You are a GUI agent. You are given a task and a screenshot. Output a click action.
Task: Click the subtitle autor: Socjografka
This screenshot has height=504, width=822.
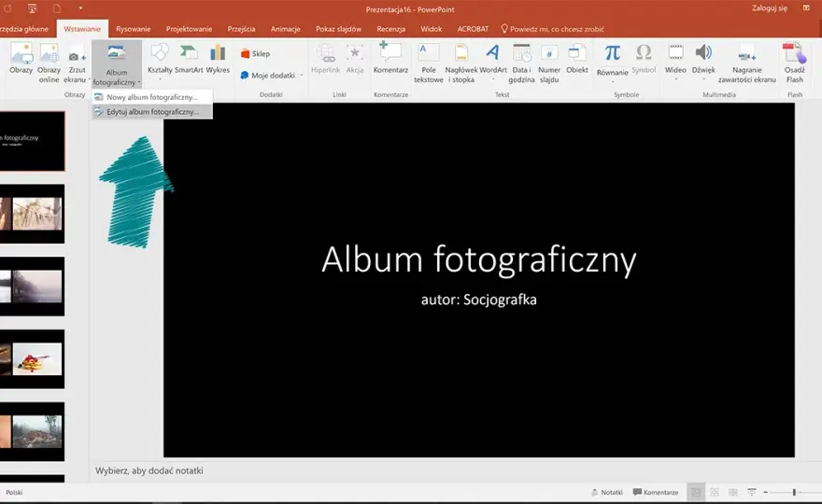[478, 300]
